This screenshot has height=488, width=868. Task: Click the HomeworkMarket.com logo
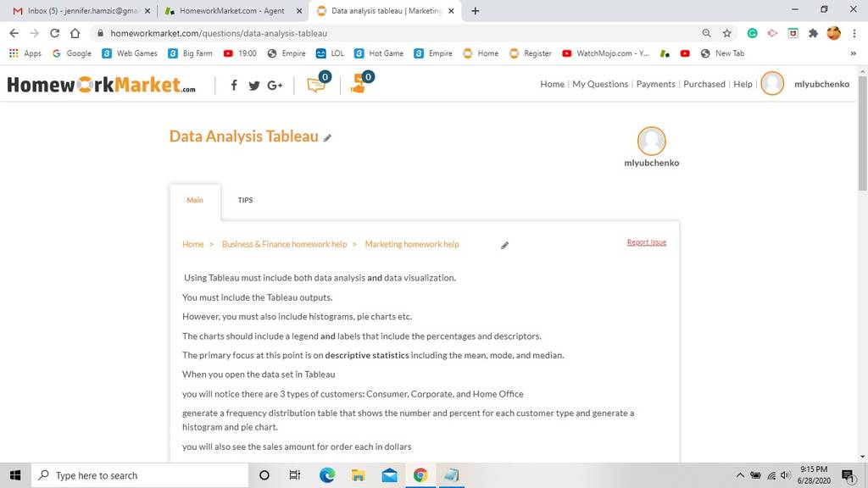102,85
